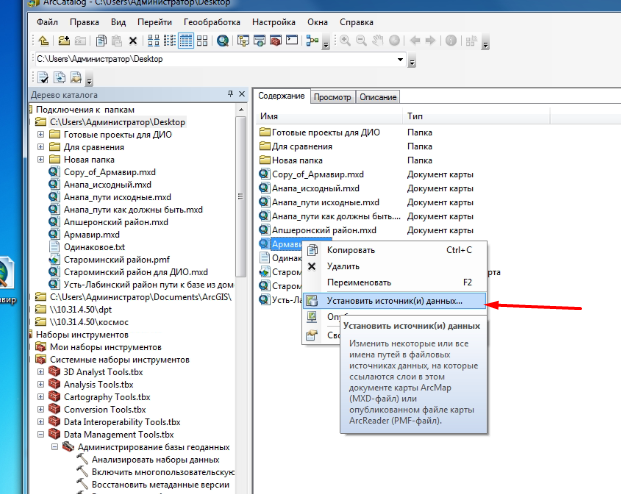Click the Export Metadata icon
Image resolution: width=621 pixels, height=494 pixels.
59,77
